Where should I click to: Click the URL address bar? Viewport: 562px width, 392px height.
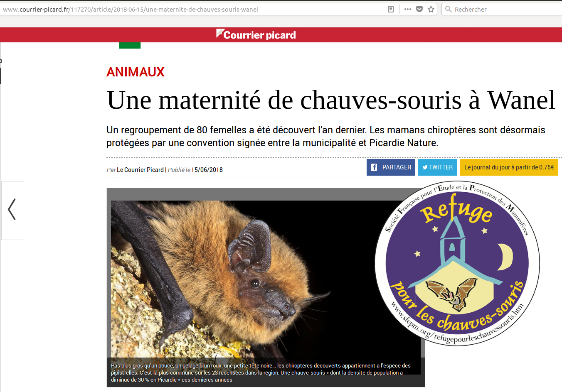coord(193,9)
